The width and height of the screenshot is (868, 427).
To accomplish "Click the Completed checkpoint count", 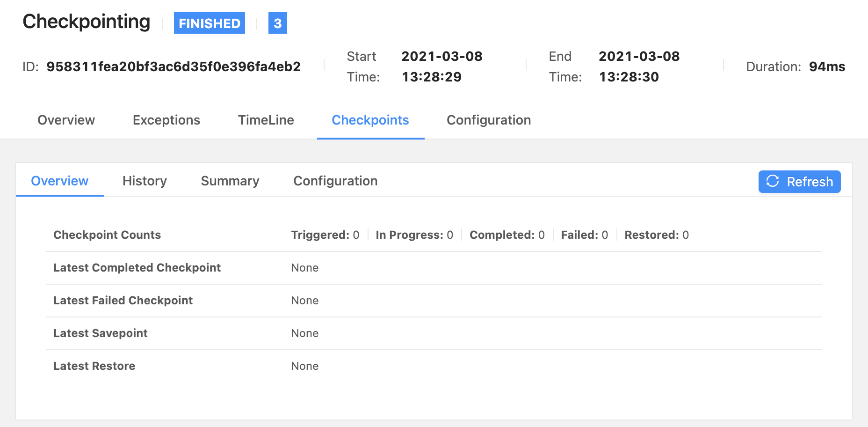I will tap(507, 235).
